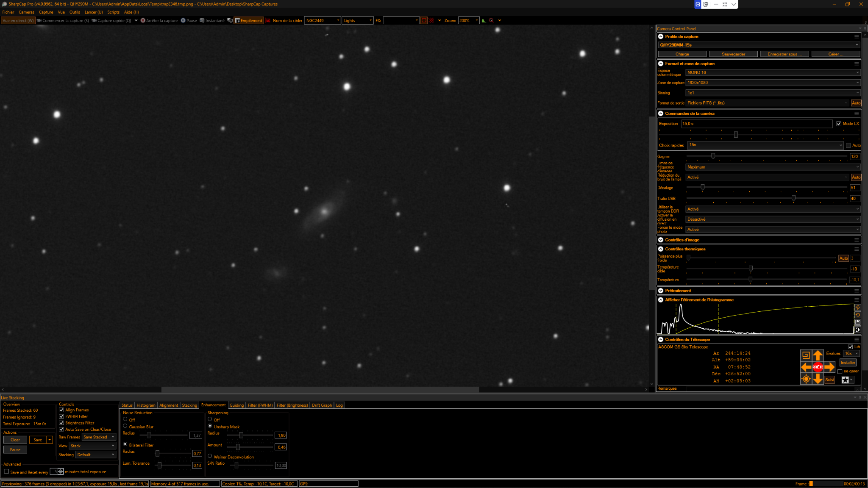Toggle the FWHM Filter checkbox
This screenshot has height=488, width=868.
click(61, 416)
